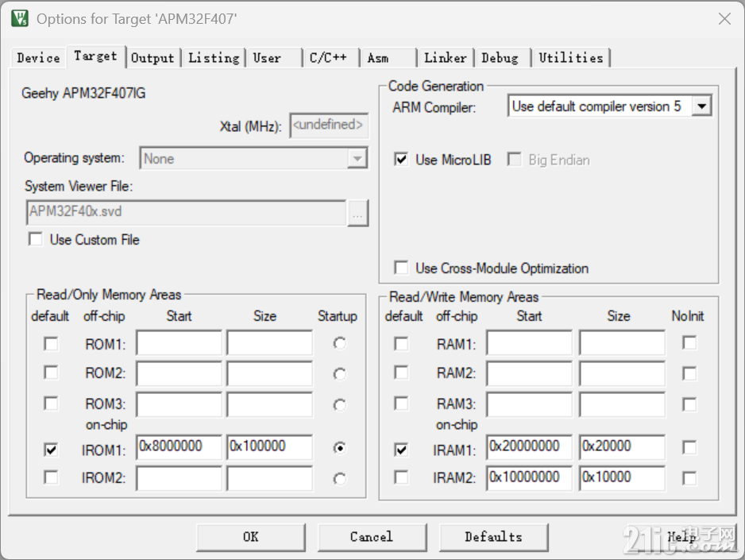Enable NoInit for RAM1

click(x=689, y=342)
